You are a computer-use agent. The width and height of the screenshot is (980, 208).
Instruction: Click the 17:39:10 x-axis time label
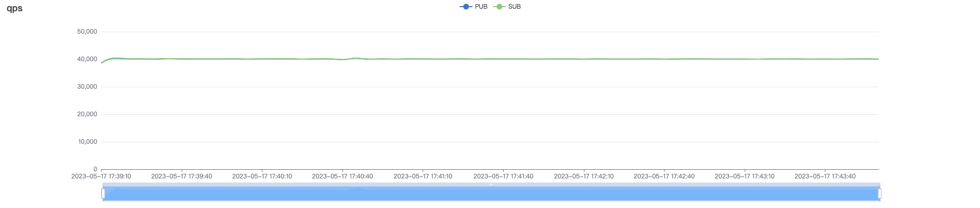[101, 176]
